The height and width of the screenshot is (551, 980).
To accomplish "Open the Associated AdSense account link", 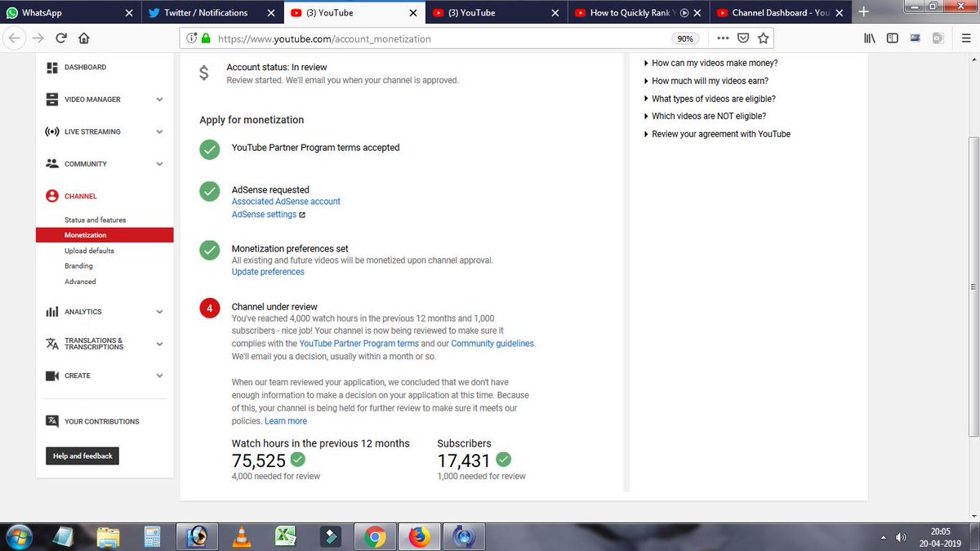I will pyautogui.click(x=286, y=202).
